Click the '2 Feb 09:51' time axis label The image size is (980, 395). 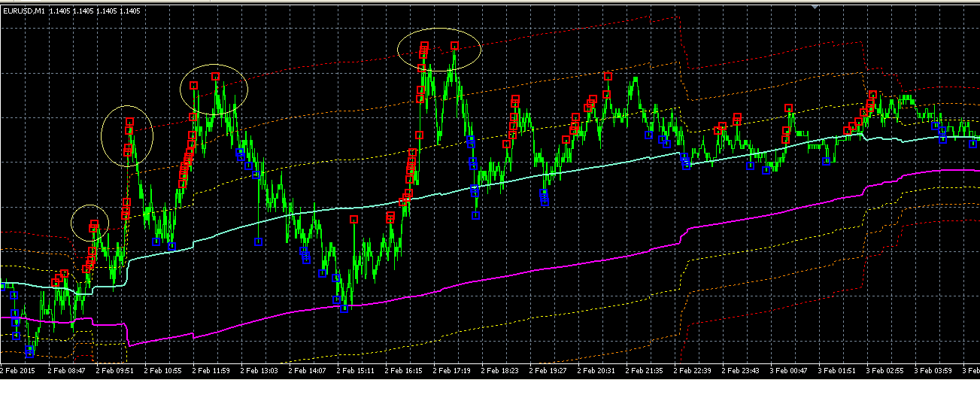115,370
